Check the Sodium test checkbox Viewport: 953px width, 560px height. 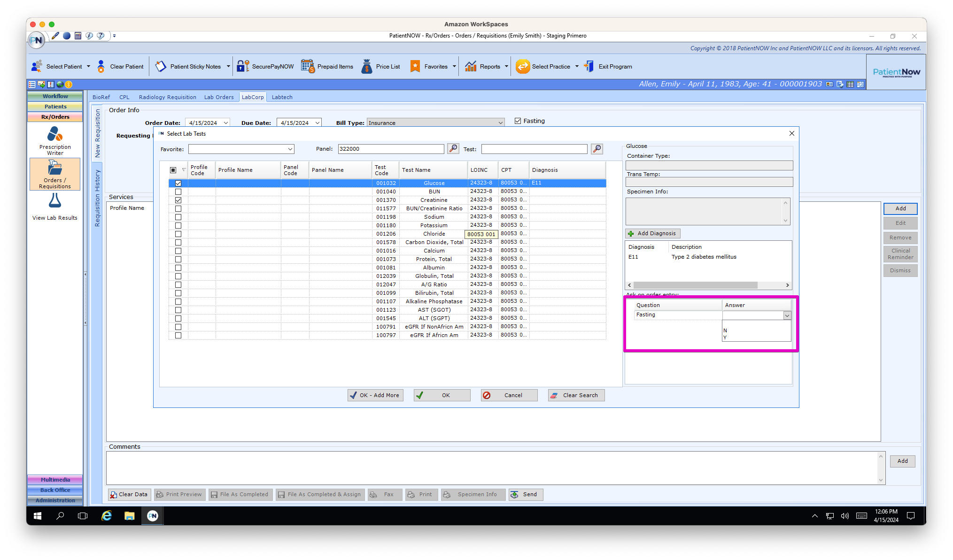tap(178, 217)
